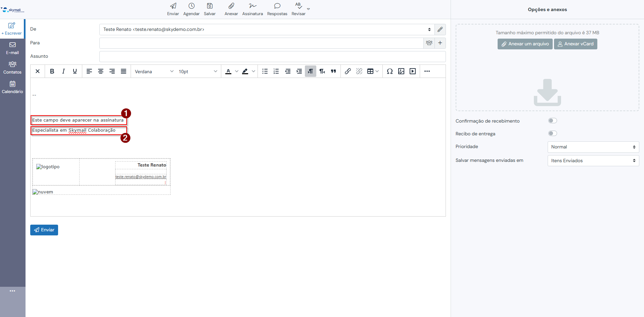Open the Prioridade dropdown
Viewport: 644px width, 317px height.
coord(593,147)
